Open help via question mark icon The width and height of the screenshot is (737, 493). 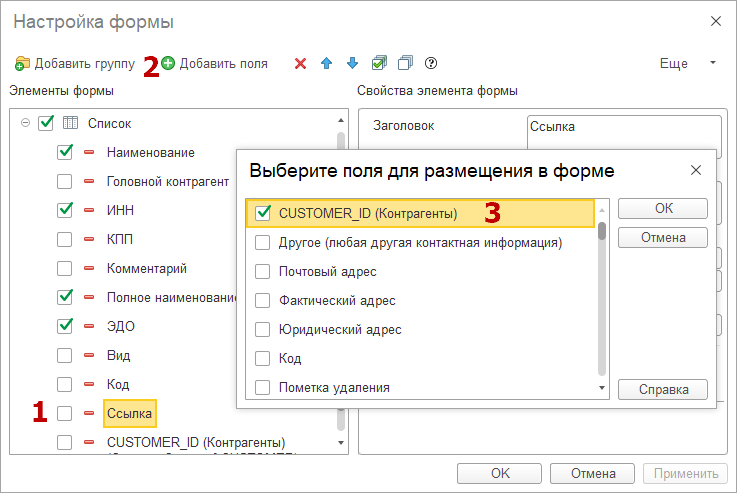tap(431, 64)
